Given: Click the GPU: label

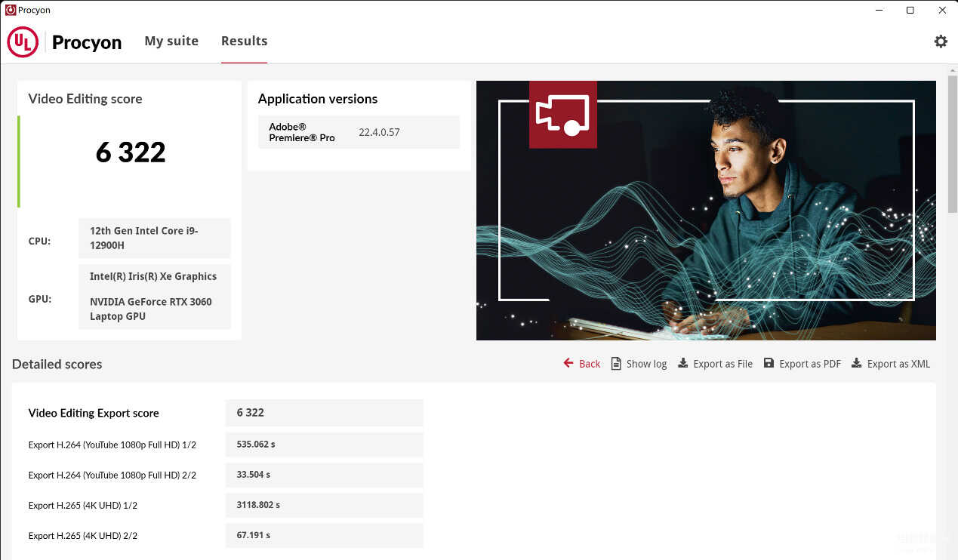Looking at the screenshot, I should pyautogui.click(x=40, y=299).
